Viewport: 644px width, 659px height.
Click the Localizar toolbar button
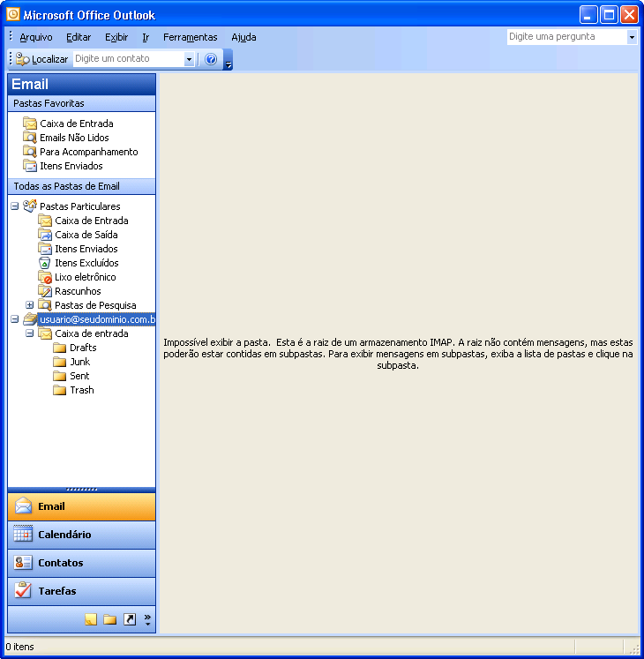[42, 59]
